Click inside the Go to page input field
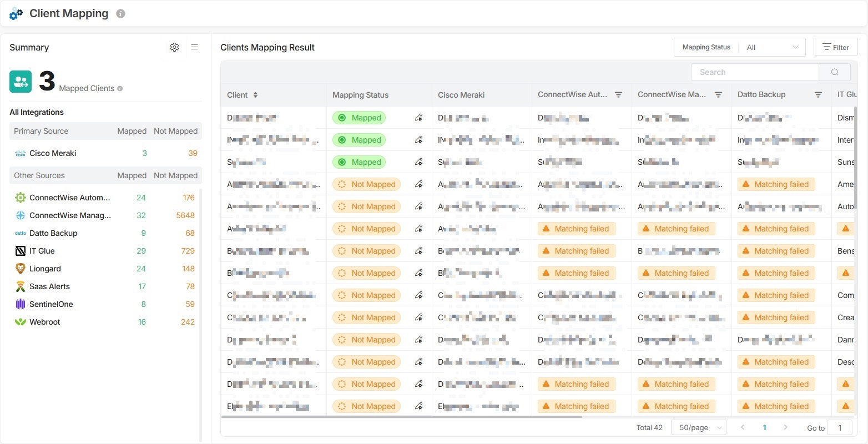 pyautogui.click(x=839, y=427)
